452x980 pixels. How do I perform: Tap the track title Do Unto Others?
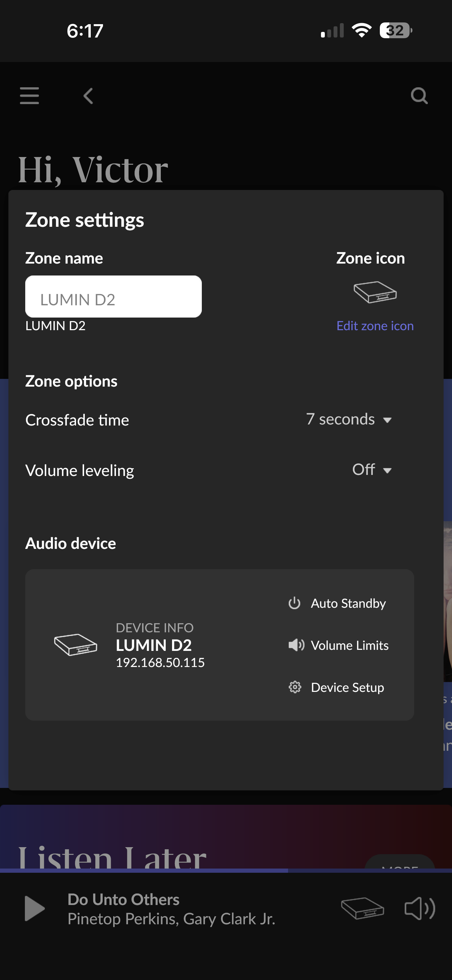click(x=124, y=899)
